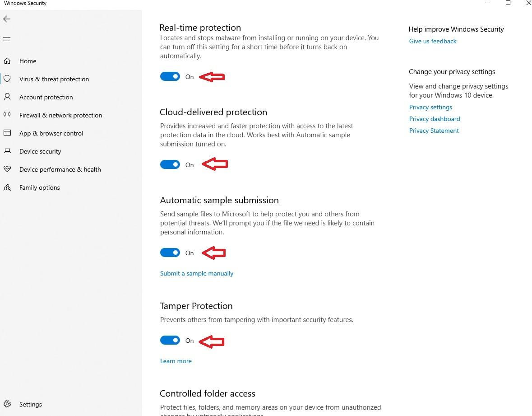
Task: Expand the hamburger navigation menu
Action: [7, 39]
